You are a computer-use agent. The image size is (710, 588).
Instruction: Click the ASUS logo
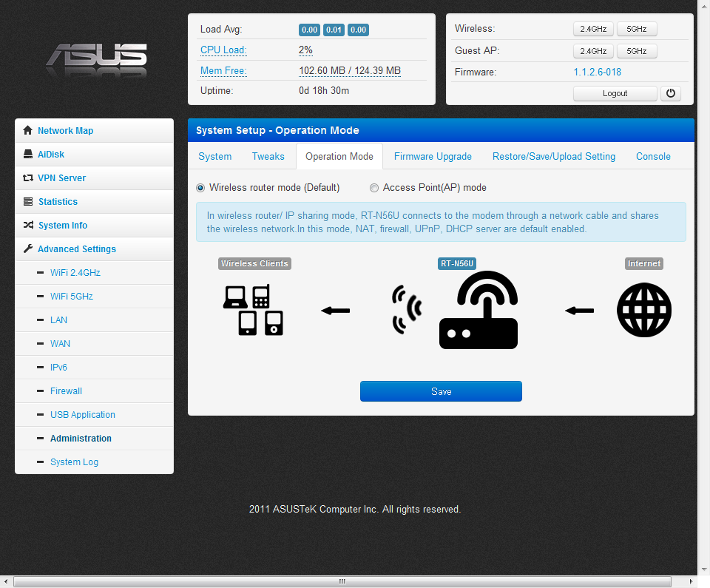pos(96,58)
